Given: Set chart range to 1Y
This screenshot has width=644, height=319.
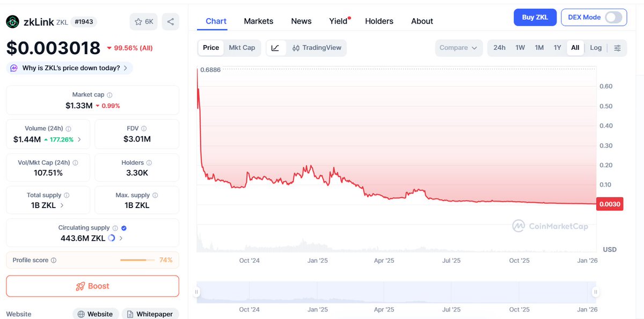Looking at the screenshot, I should (558, 48).
